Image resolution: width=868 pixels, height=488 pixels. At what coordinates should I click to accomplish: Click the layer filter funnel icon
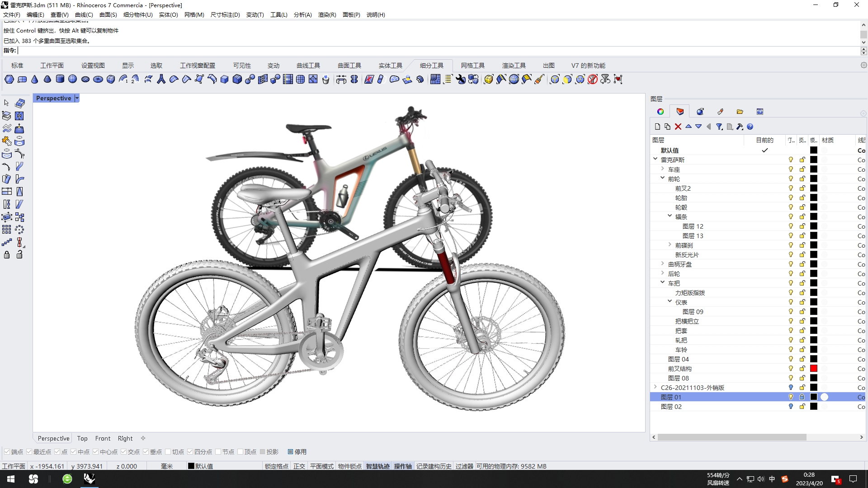point(719,127)
